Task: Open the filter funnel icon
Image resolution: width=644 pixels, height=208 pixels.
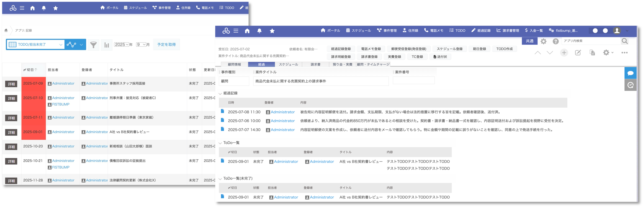Action: pos(93,45)
